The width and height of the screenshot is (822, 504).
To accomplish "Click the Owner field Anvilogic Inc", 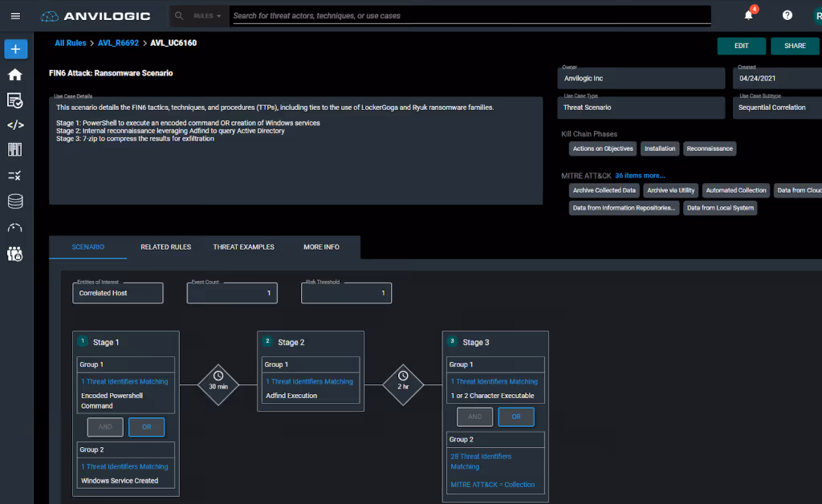I will click(x=641, y=78).
